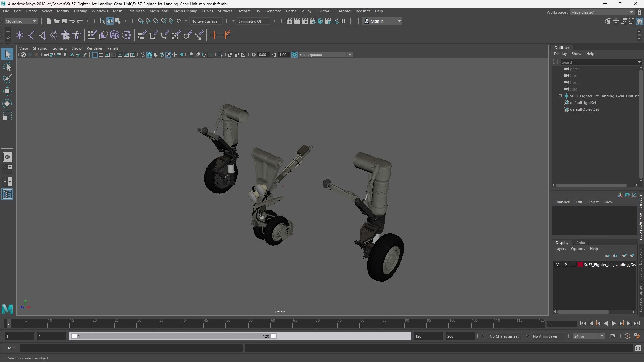
Task: Open the Redshift menu
Action: 363,11
